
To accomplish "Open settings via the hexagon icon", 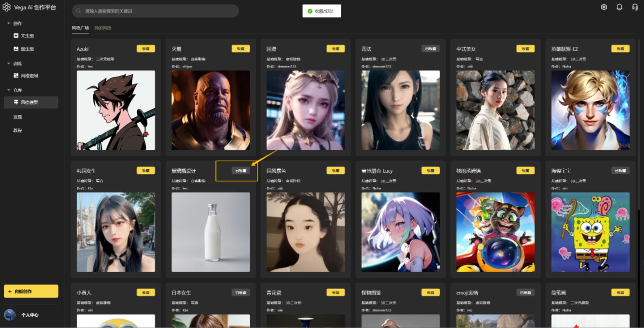I will 604,7.
